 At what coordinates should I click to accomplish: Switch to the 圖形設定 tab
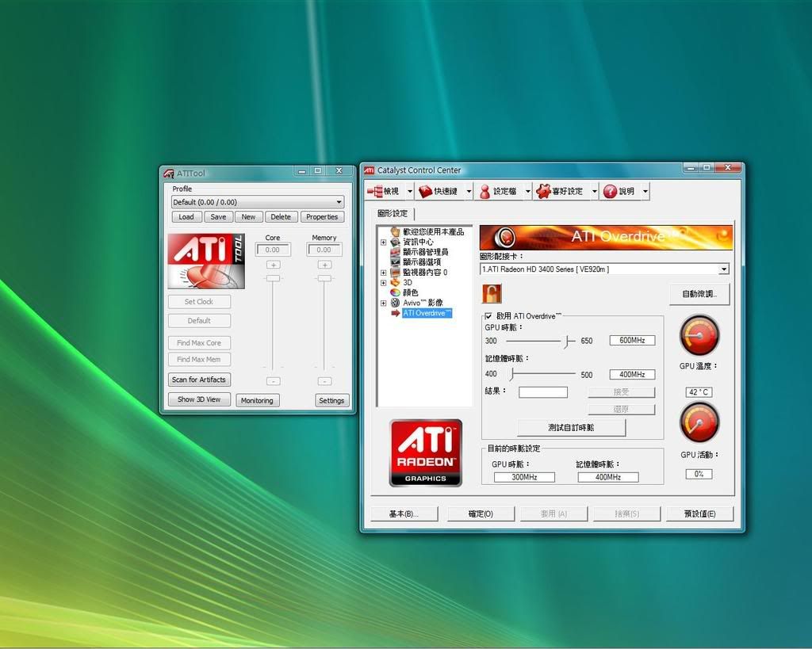coord(393,213)
